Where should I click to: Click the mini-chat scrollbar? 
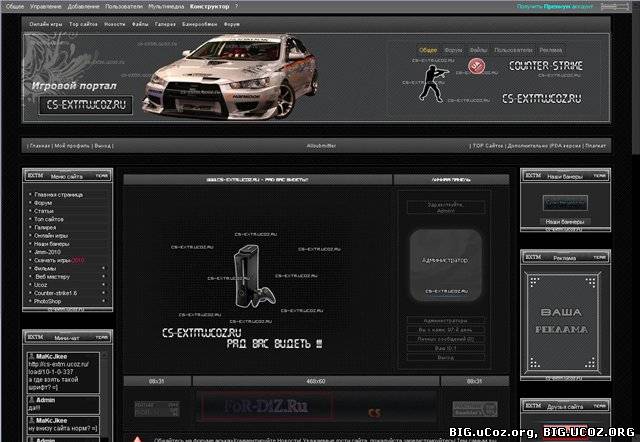coord(104,396)
